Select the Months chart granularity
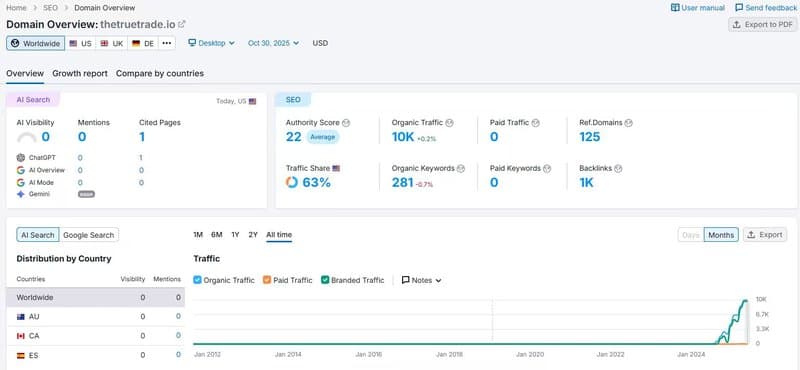 pyautogui.click(x=721, y=235)
